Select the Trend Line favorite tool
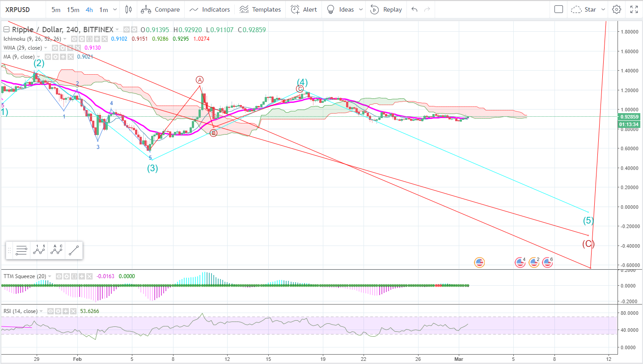The image size is (643, 364). coord(74,250)
